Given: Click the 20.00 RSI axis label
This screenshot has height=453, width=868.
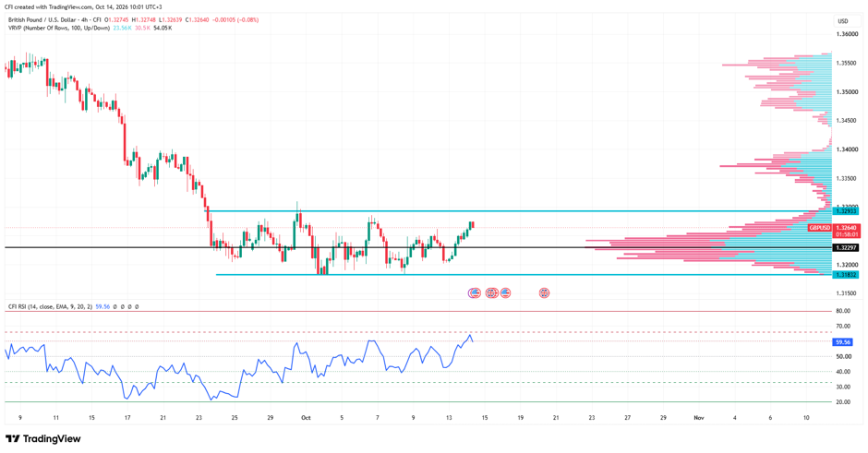Looking at the screenshot, I should 843,402.
